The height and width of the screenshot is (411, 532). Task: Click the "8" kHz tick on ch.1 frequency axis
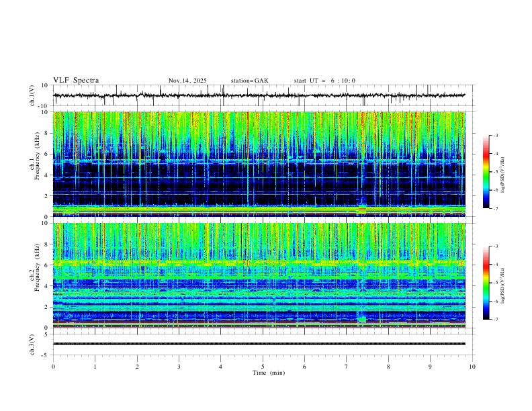point(46,133)
